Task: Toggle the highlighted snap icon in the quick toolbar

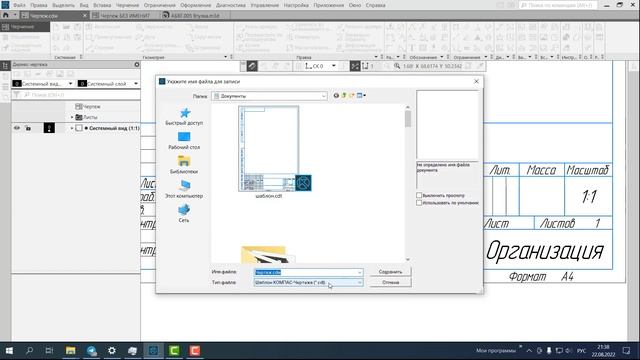Action: coord(252,66)
